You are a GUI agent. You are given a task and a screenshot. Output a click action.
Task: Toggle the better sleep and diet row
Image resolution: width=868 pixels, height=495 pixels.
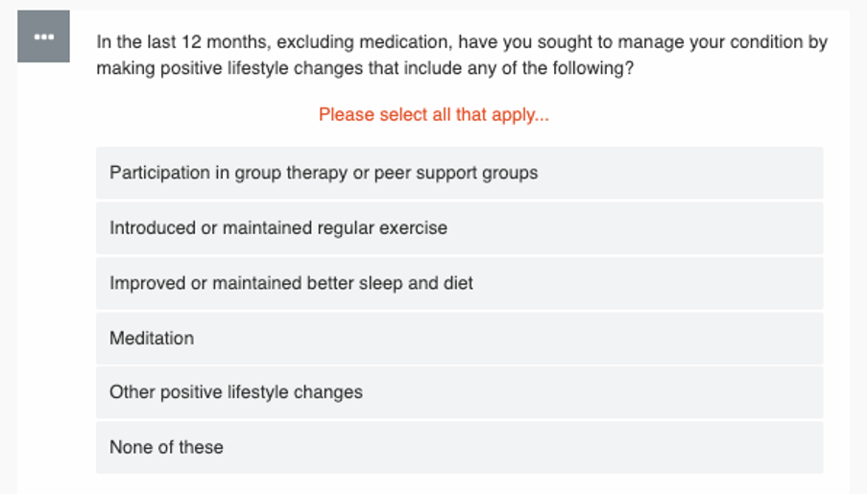click(460, 283)
